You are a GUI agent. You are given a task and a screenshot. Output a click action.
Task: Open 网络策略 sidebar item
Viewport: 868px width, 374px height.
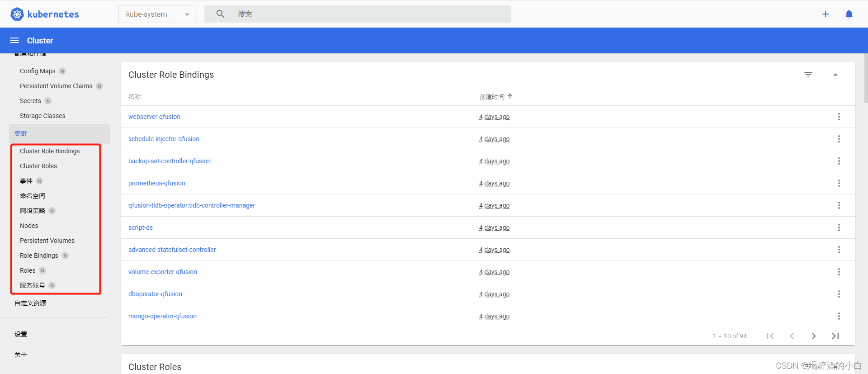[x=33, y=211]
